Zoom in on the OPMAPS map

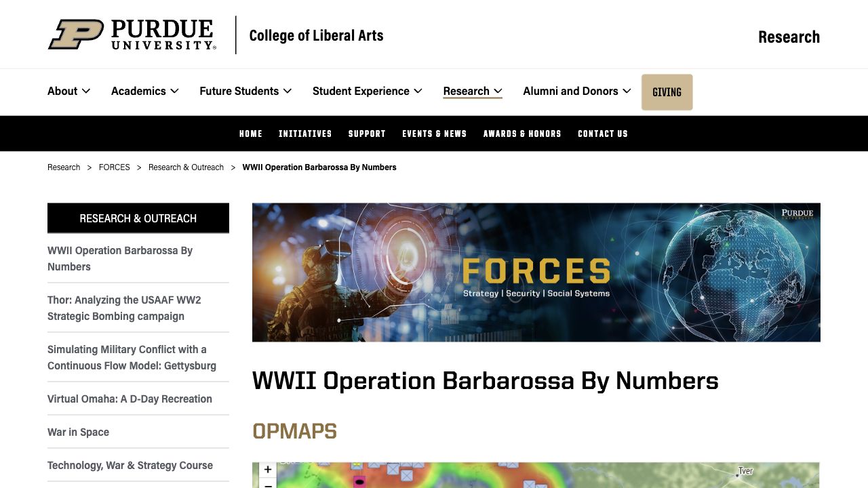click(x=268, y=470)
